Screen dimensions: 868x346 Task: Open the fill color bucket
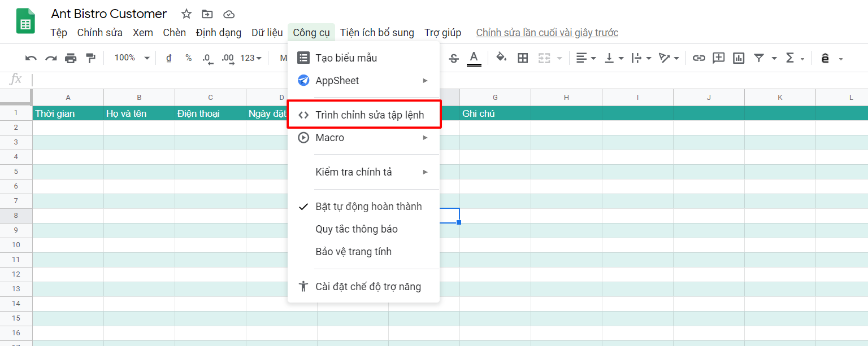coord(501,58)
